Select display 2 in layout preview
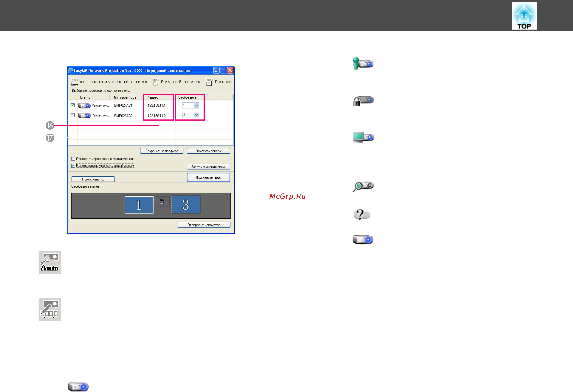Screen dimensions: 573x392 click(162, 202)
